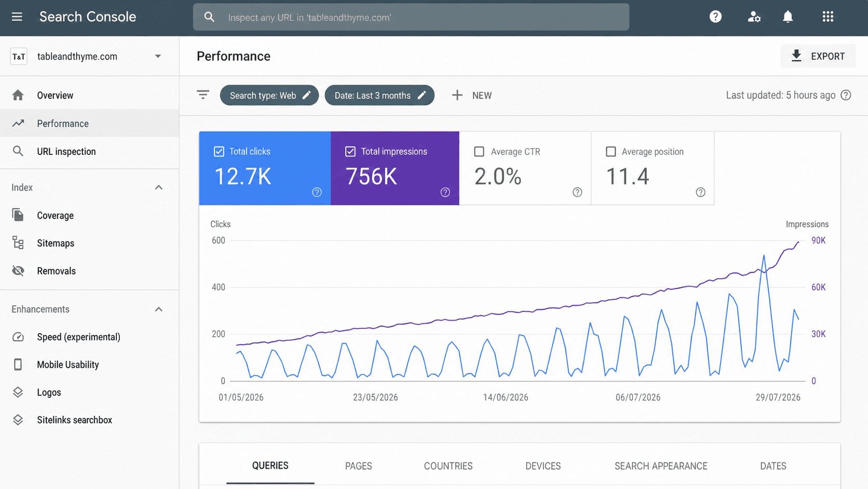This screenshot has width=868, height=489.
Task: Click the Mobile Usability phone icon
Action: [x=18, y=364]
